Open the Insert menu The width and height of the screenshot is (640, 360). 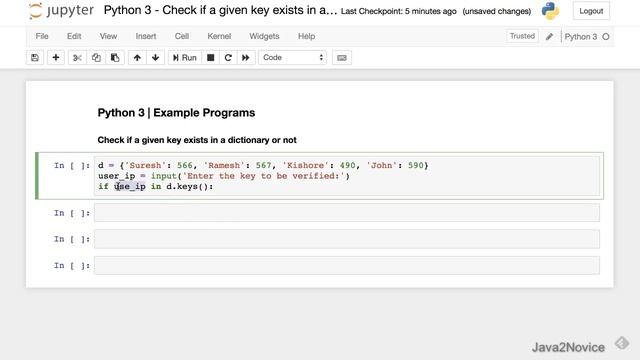point(146,36)
